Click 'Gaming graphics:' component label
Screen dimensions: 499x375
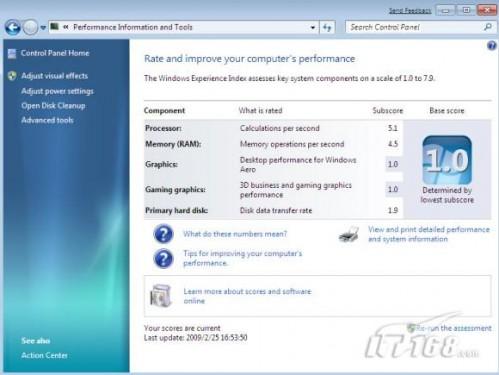[x=175, y=189]
